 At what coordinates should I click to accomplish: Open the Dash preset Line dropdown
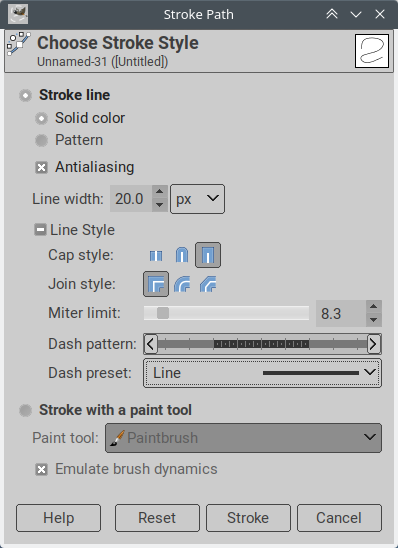pos(262,373)
